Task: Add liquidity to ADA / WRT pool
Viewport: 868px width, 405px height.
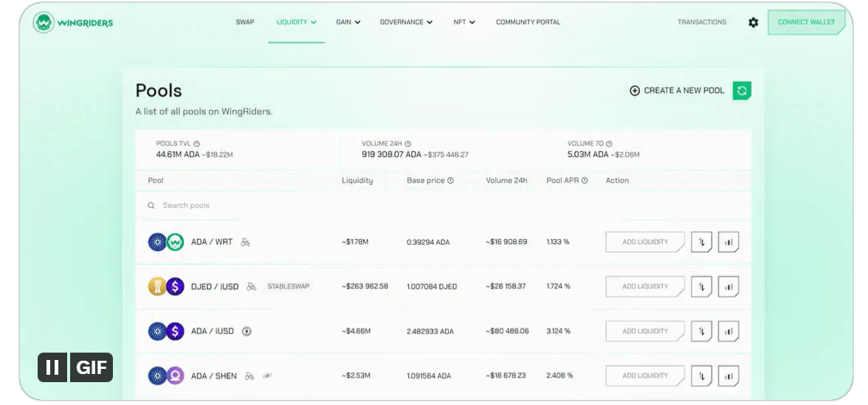Action: pos(645,242)
